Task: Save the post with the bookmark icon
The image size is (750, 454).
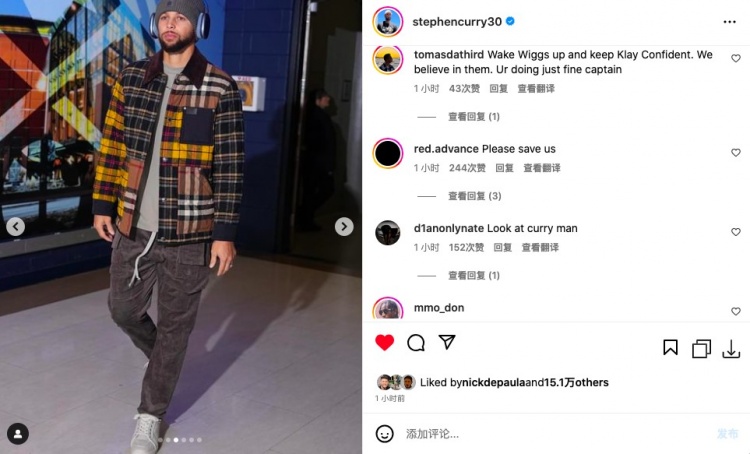Action: [x=670, y=347]
